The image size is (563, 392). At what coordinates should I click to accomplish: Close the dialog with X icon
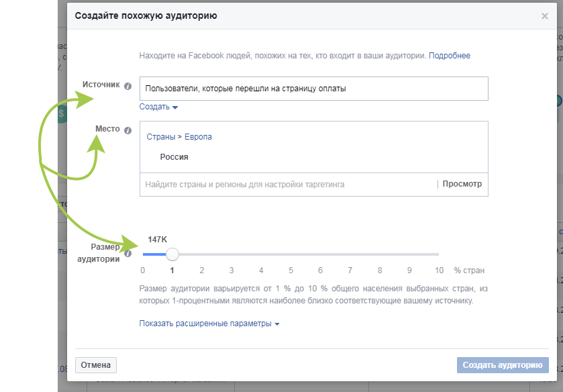(x=544, y=16)
